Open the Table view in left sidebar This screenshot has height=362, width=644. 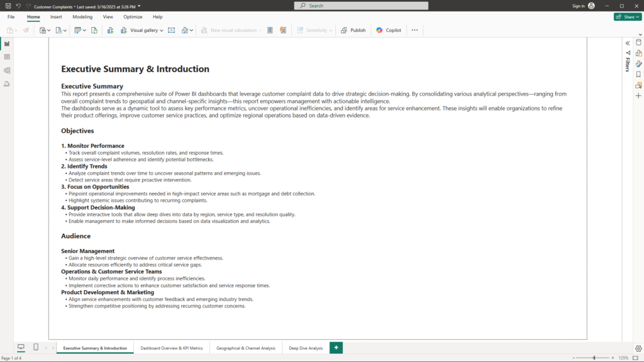pos(7,57)
